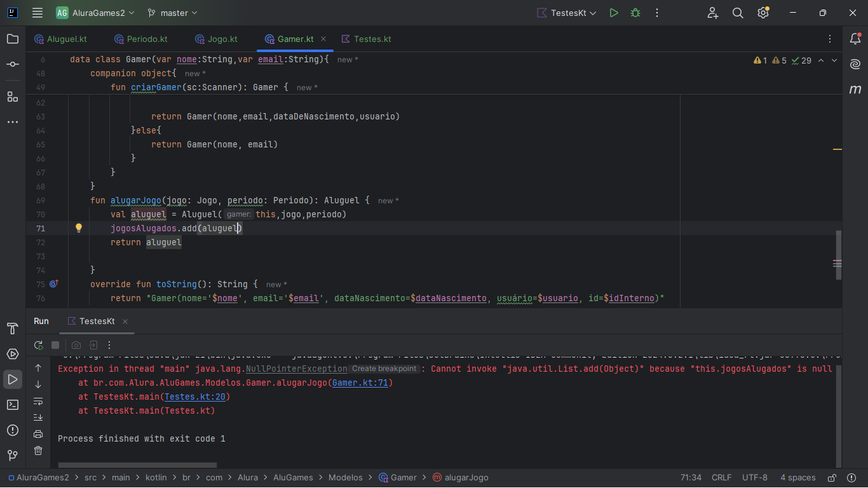Follow the Testes.kt:20 stack trace link
The image size is (868, 488).
tap(194, 396)
